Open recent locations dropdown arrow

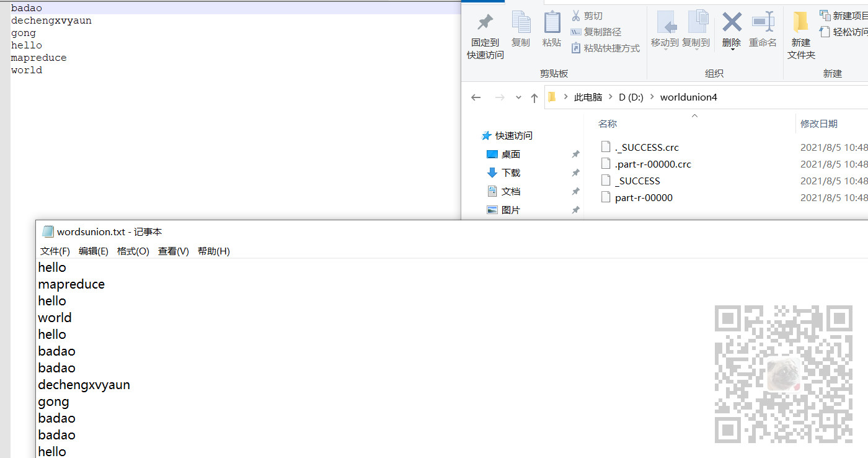[518, 98]
